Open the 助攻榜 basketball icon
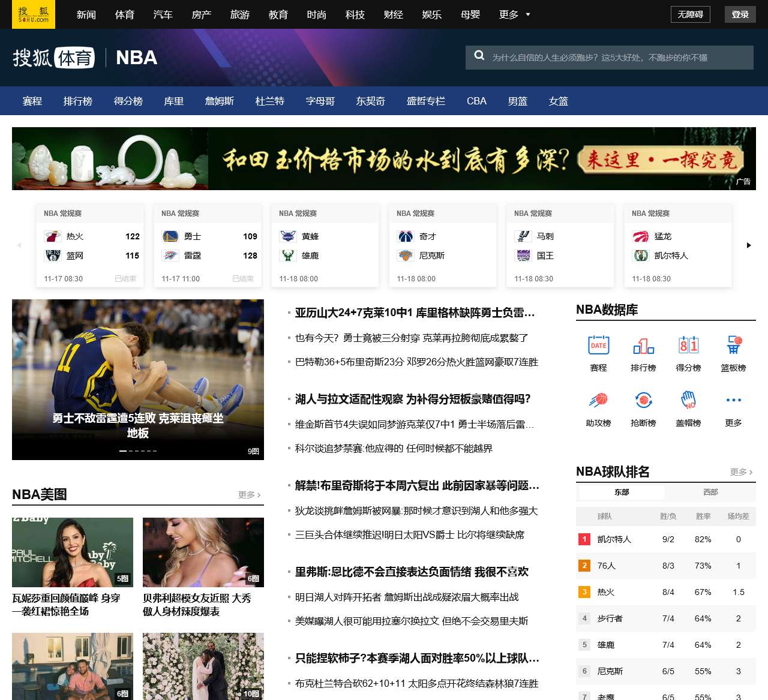 tap(598, 400)
